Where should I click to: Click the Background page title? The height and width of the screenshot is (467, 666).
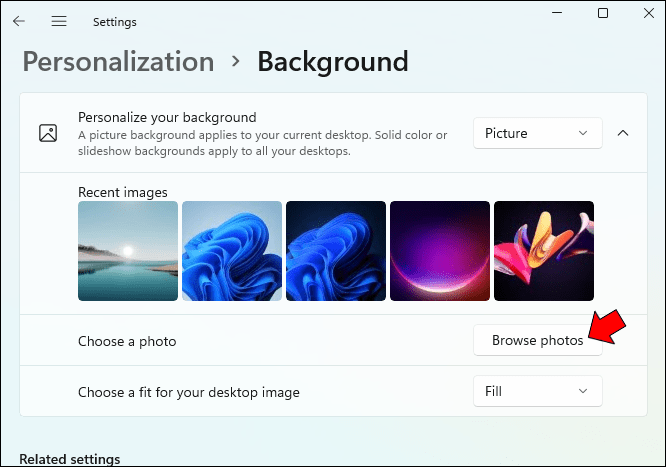pos(333,62)
